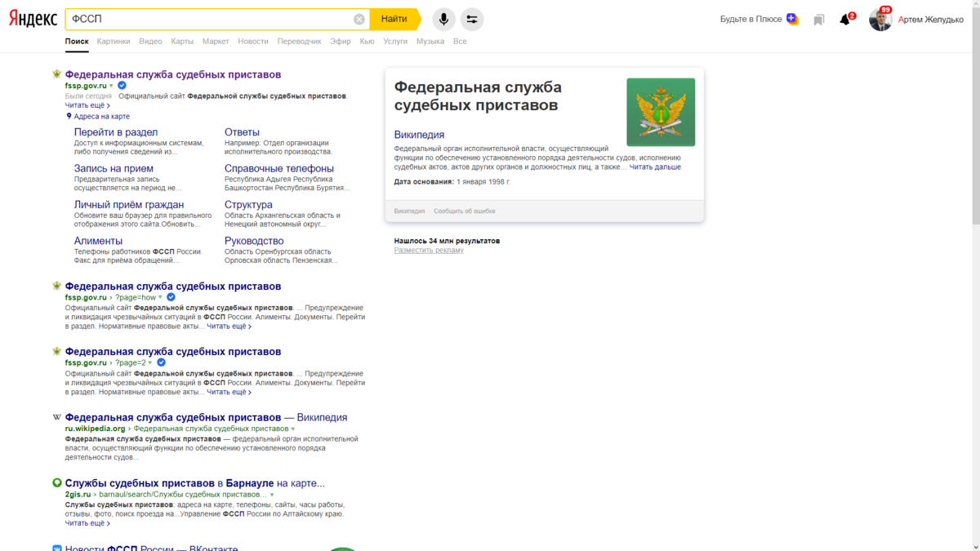This screenshot has width=980, height=551.
Task: Open 'Структура' sitelink
Action: pos(248,205)
